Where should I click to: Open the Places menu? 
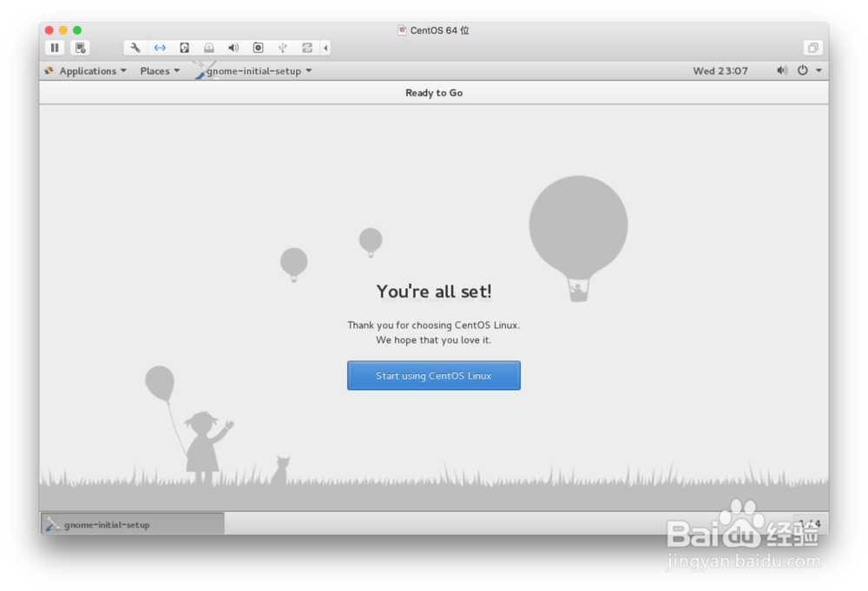click(x=160, y=71)
